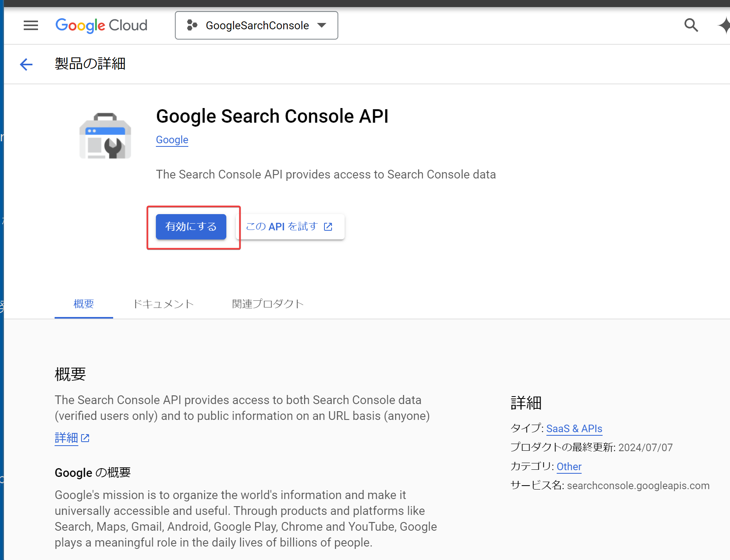Go back with the arrow icon
Image resolution: width=730 pixels, height=560 pixels.
tap(26, 64)
